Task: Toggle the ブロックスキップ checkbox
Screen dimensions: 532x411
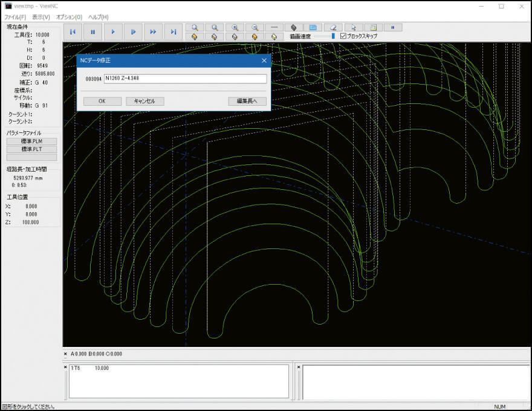Action: [x=343, y=36]
